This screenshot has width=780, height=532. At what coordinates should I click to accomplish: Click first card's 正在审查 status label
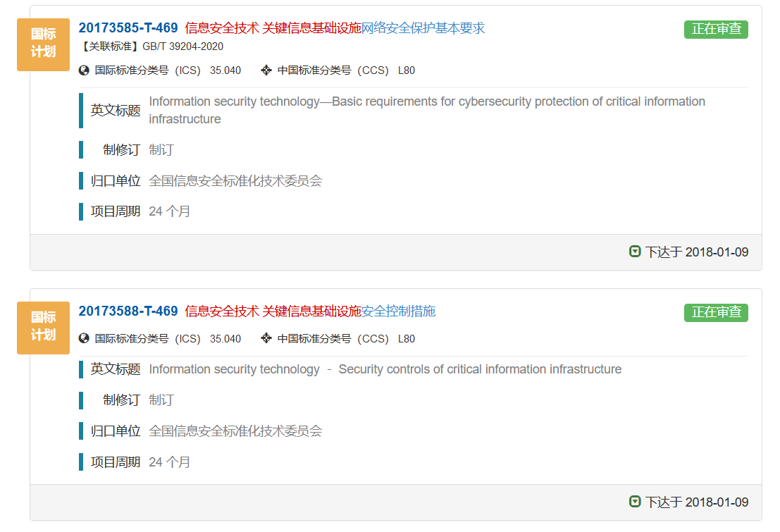coord(716,29)
